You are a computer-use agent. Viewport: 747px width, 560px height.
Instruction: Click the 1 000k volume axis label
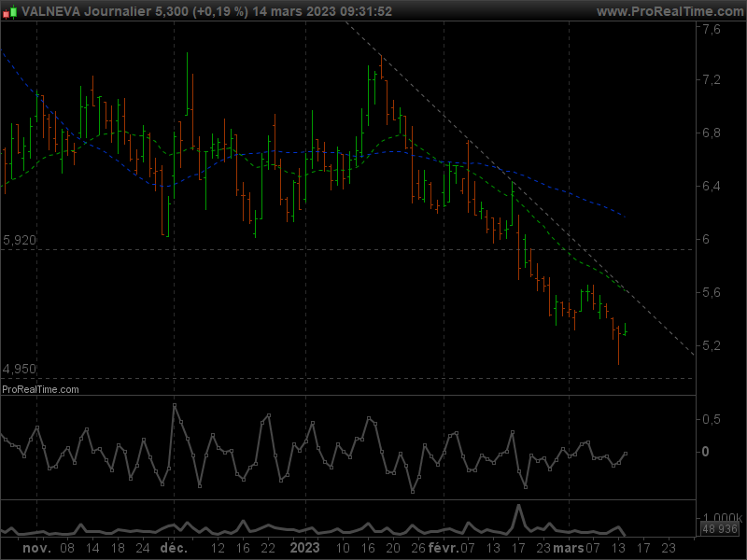(x=722, y=517)
